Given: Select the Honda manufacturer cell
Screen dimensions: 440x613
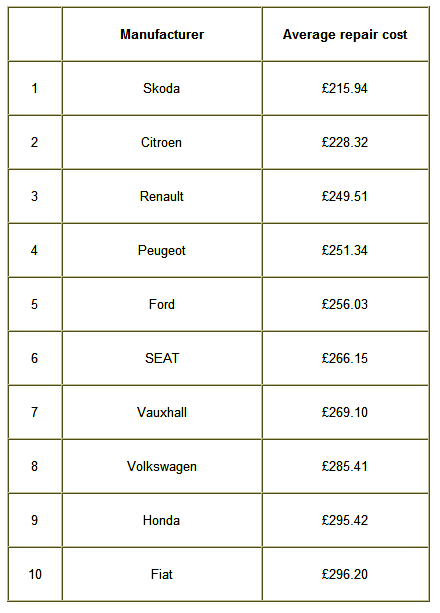Looking at the screenshot, I should tap(162, 520).
